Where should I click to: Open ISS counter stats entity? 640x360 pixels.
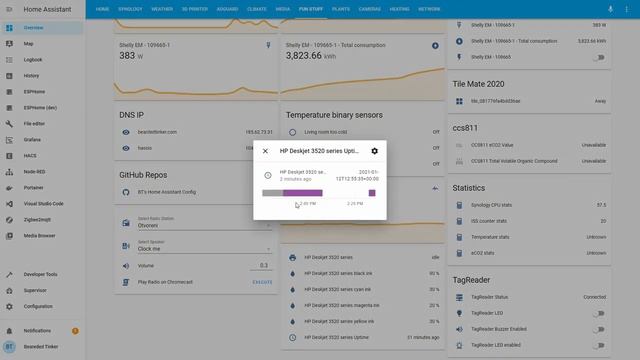(x=529, y=221)
